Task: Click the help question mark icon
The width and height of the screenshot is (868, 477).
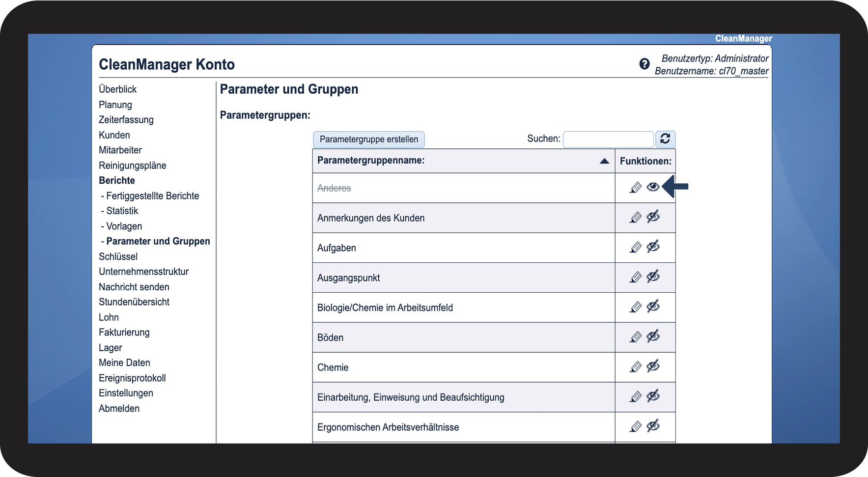Action: 644,64
